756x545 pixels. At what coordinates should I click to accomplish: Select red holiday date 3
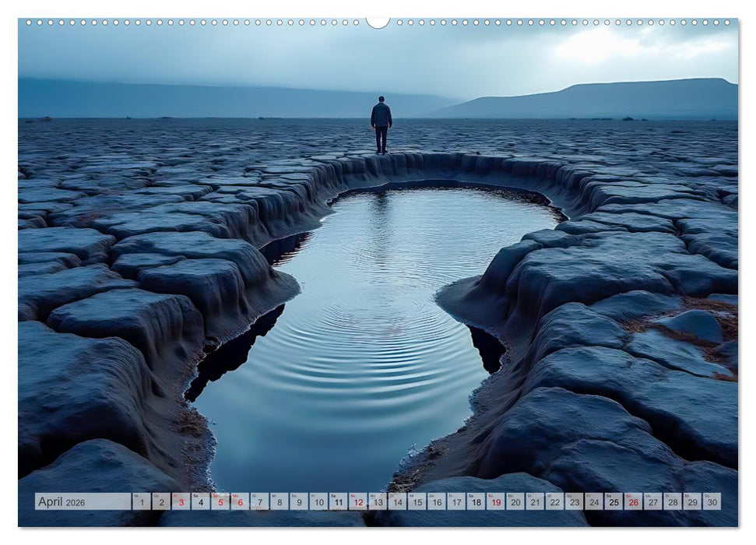tap(181, 502)
